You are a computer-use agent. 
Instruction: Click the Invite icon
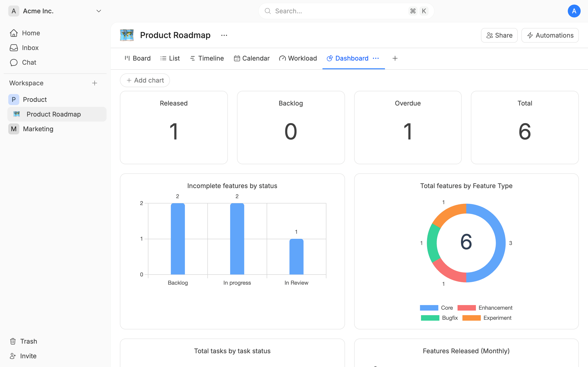point(13,356)
